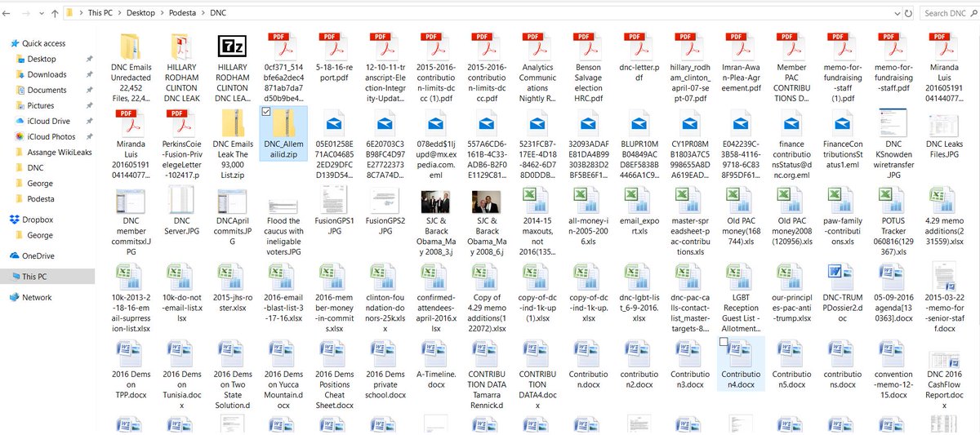The width and height of the screenshot is (980, 435).
Task: Open the HILLARY RODHAM CLINTON 7z archive
Action: tap(231, 49)
